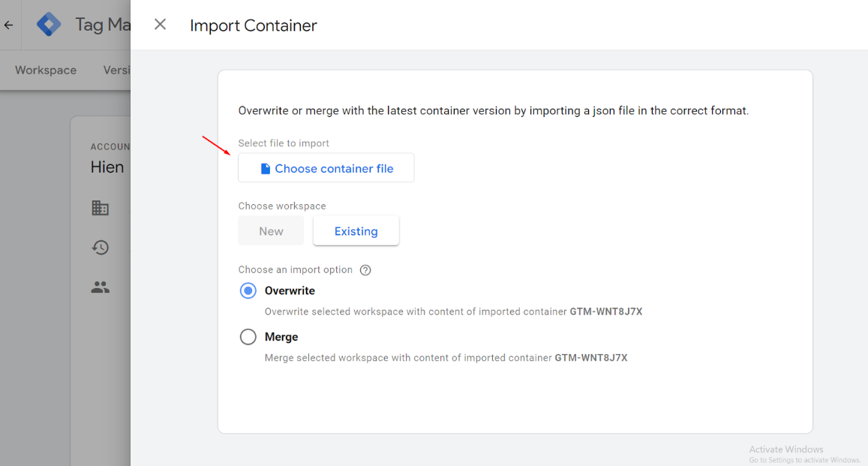Click the building icon under the account
The image size is (868, 466).
100,208
